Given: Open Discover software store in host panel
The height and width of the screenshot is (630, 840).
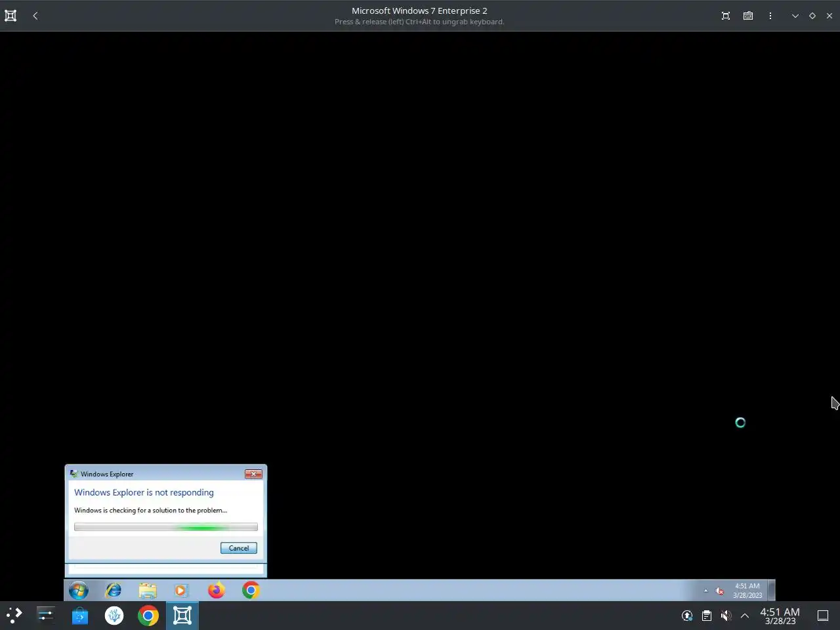Looking at the screenshot, I should pos(80,616).
